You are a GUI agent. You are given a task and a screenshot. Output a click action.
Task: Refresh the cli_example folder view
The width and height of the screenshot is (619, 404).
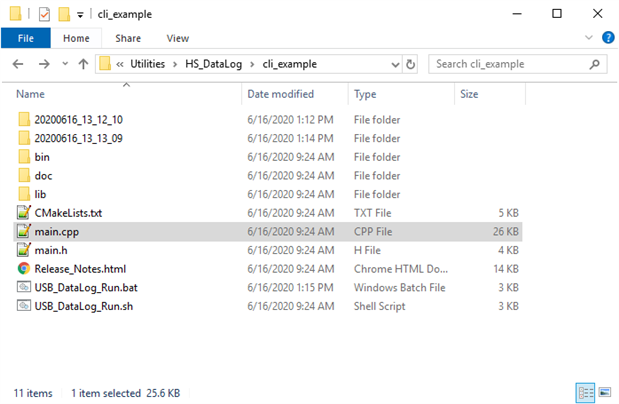[411, 64]
